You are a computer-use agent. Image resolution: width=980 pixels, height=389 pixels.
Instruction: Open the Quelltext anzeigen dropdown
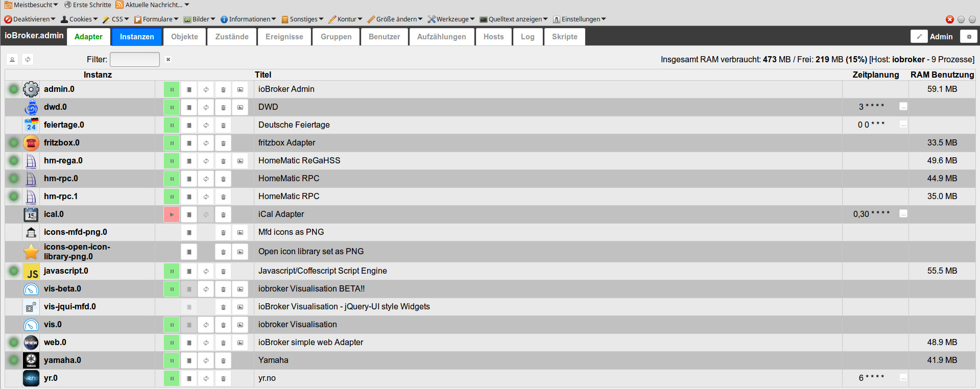click(x=514, y=19)
